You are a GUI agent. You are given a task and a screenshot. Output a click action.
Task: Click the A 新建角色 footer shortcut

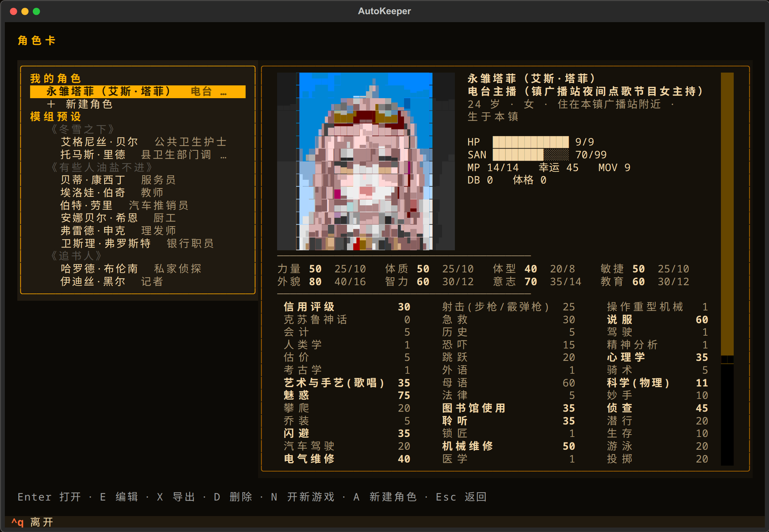(x=385, y=497)
